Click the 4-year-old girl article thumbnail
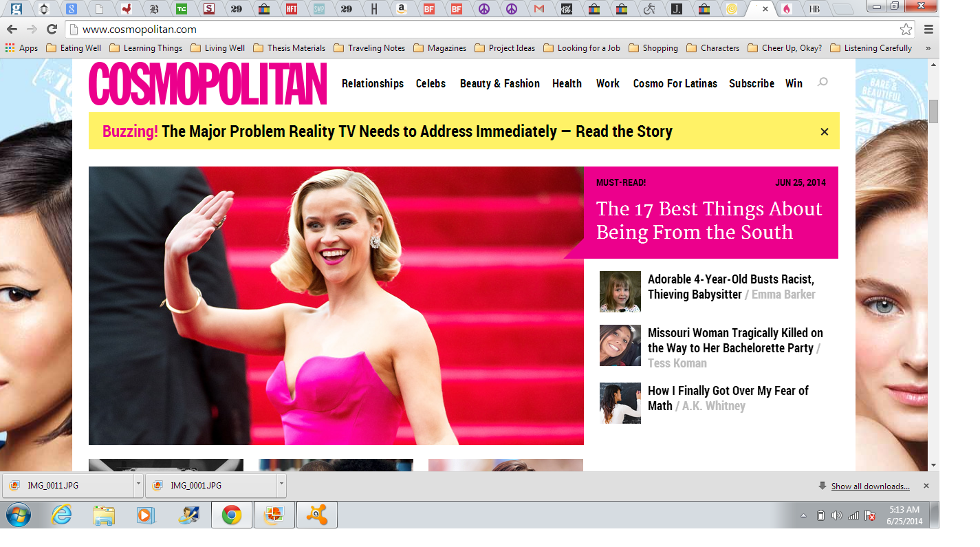Image resolution: width=980 pixels, height=547 pixels. pyautogui.click(x=620, y=292)
